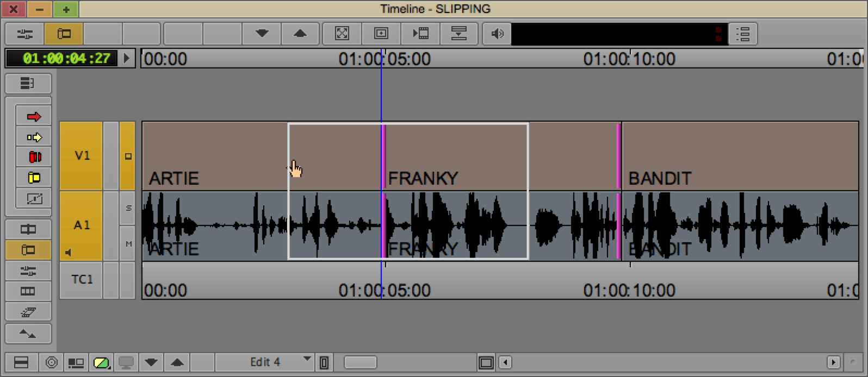Click the scale bracket icon beside Edit 4
This screenshot has height=377, width=868.
pyautogui.click(x=324, y=362)
